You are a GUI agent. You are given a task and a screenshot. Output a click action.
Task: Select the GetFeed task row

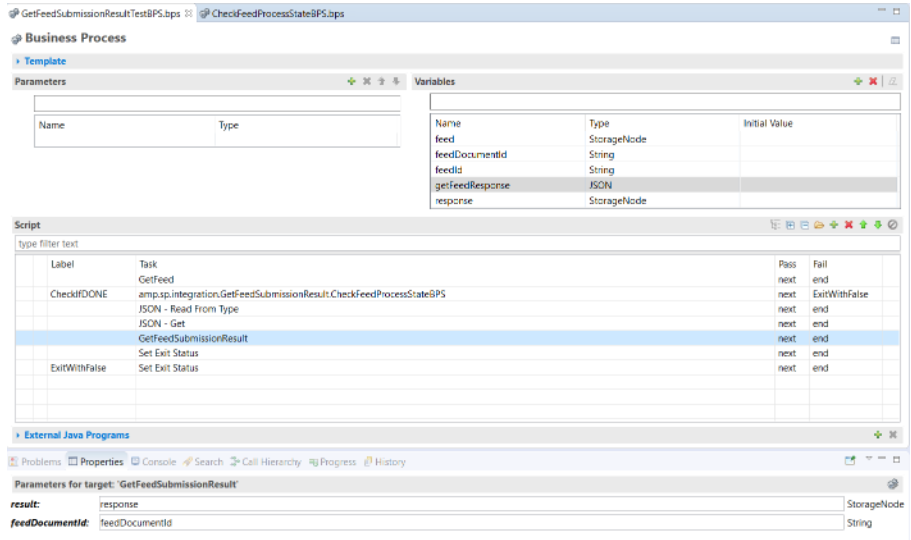(x=457, y=279)
